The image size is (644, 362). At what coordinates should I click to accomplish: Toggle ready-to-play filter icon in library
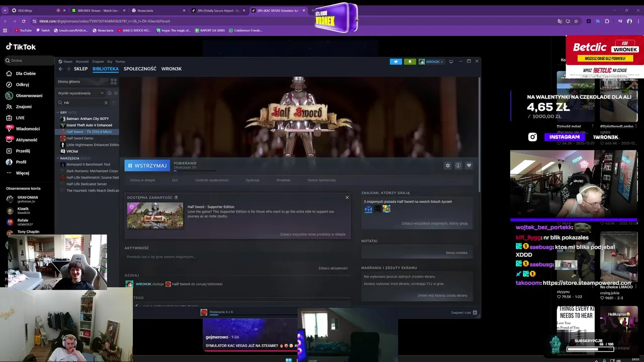116,93
